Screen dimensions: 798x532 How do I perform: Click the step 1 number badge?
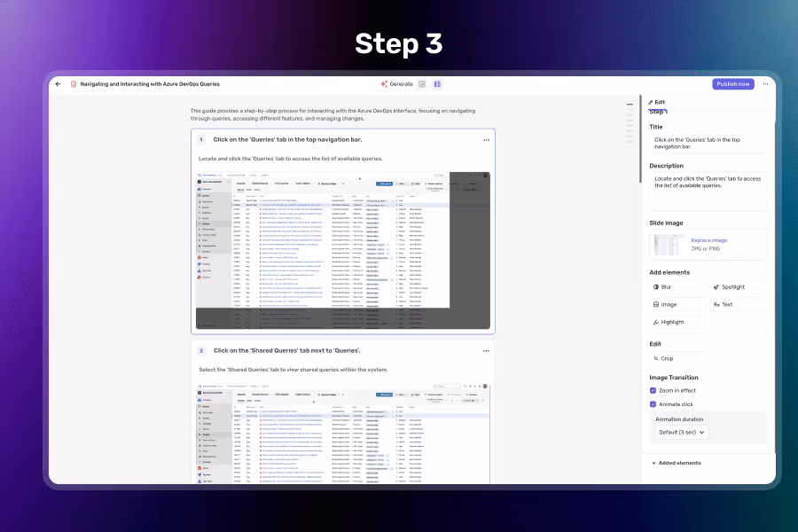tap(201, 139)
